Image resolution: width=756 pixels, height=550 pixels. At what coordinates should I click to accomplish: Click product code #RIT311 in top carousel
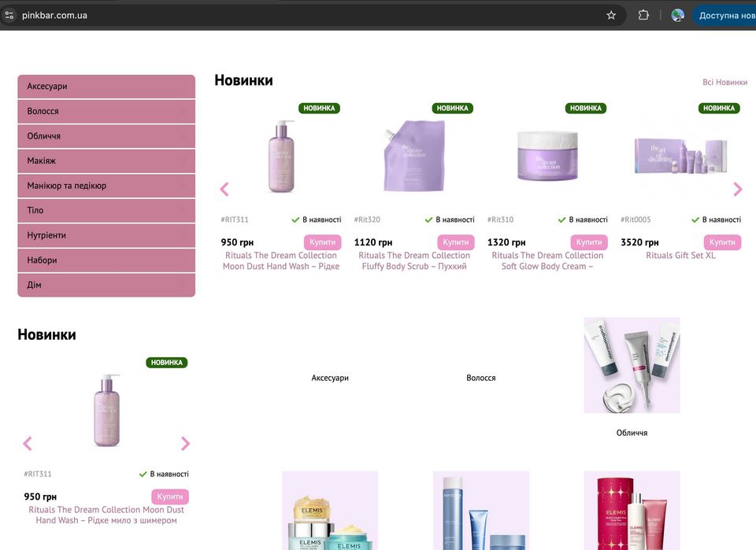tap(235, 220)
